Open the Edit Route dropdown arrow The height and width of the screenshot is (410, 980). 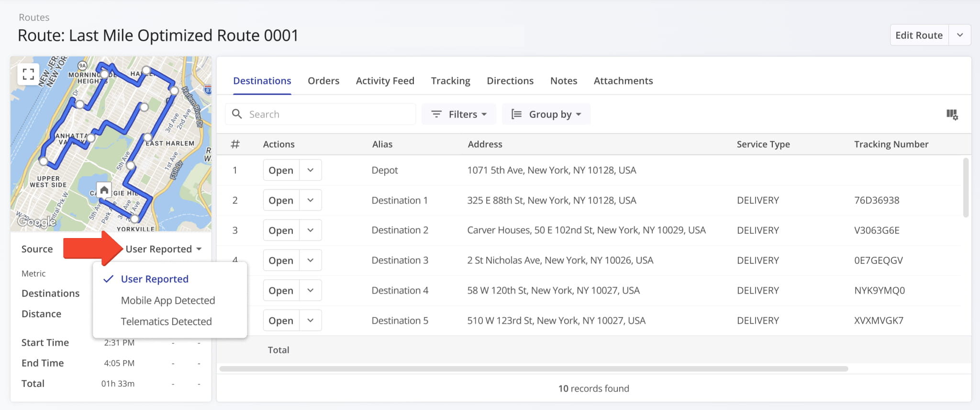tap(960, 35)
